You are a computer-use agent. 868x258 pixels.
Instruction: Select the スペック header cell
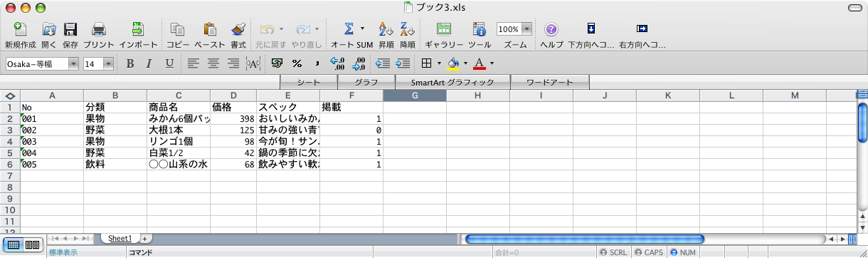click(x=288, y=108)
